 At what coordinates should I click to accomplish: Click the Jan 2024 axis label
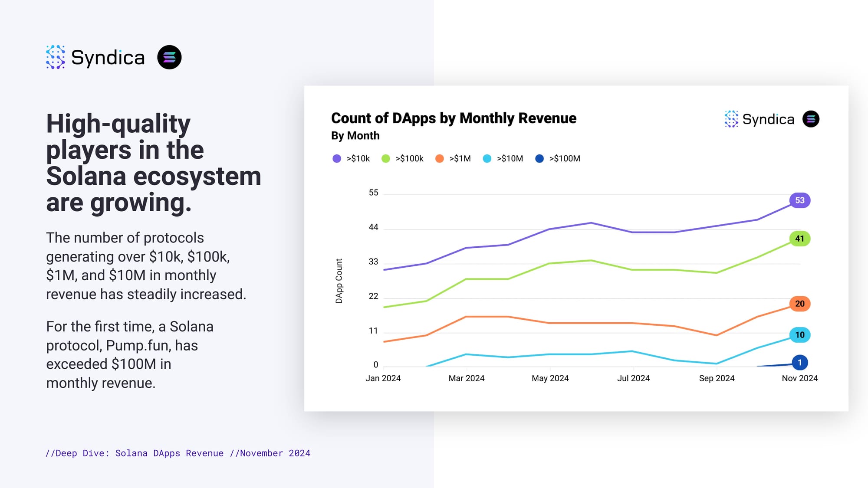[383, 378]
